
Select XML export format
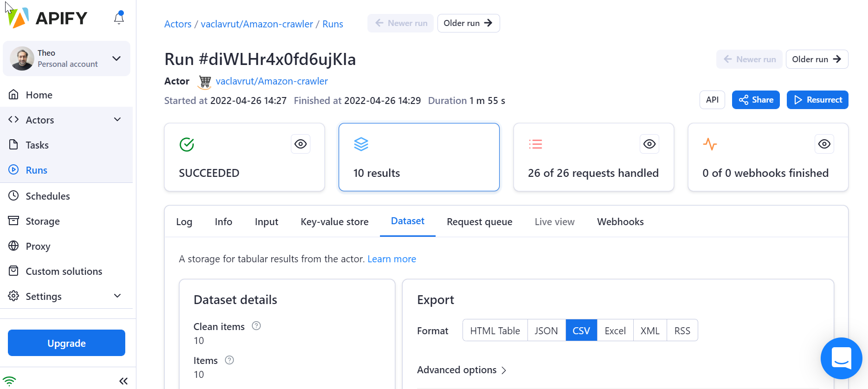650,331
